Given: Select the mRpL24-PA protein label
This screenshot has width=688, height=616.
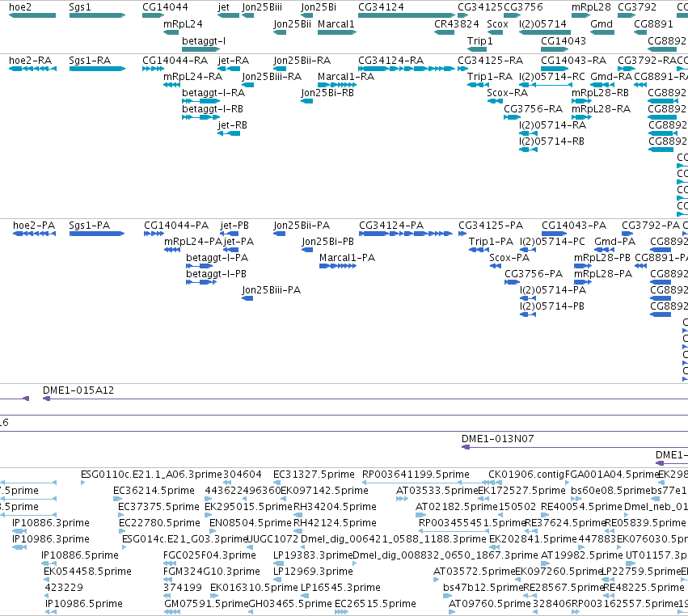Looking at the screenshot, I should tap(193, 242).
